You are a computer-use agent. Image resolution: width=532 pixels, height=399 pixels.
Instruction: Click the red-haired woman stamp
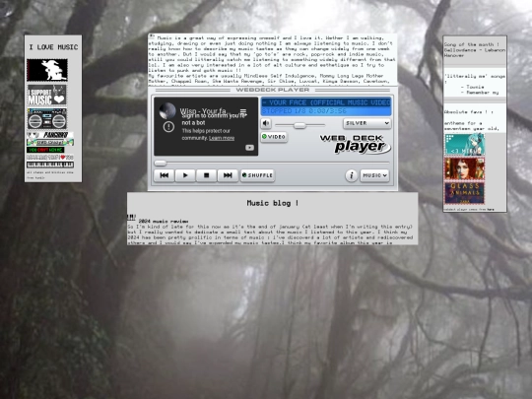coord(464,168)
